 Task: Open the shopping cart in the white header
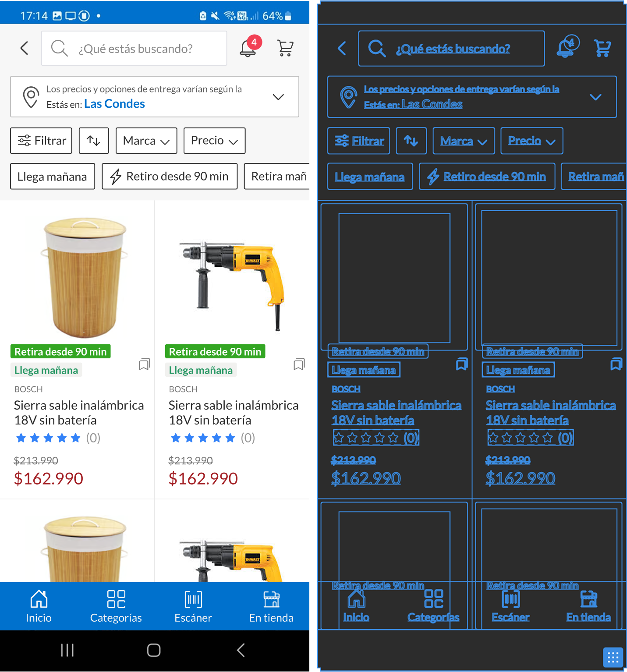click(285, 48)
